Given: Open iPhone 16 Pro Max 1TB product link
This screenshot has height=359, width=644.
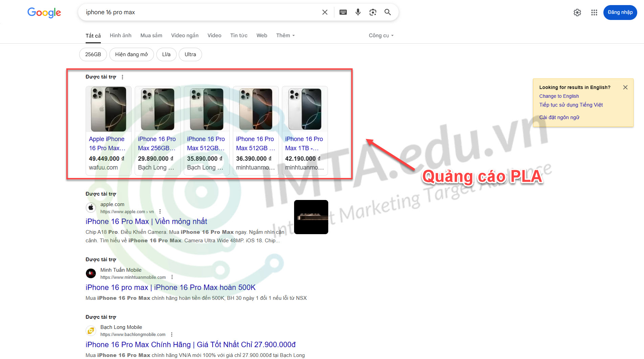Looking at the screenshot, I should pyautogui.click(x=304, y=143).
